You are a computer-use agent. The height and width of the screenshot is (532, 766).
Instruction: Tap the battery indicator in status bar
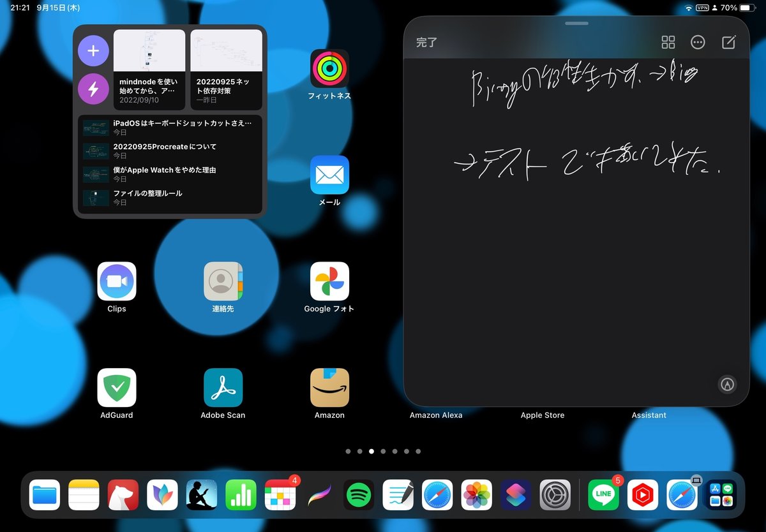click(747, 8)
